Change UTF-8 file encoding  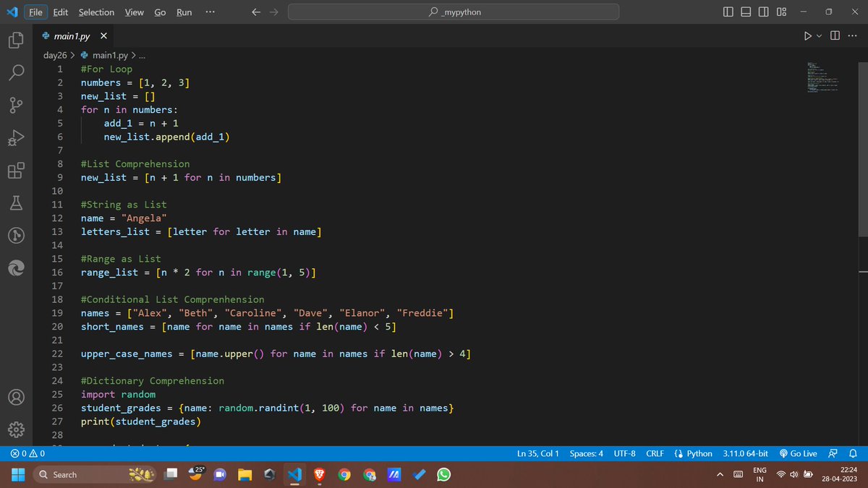(x=625, y=453)
